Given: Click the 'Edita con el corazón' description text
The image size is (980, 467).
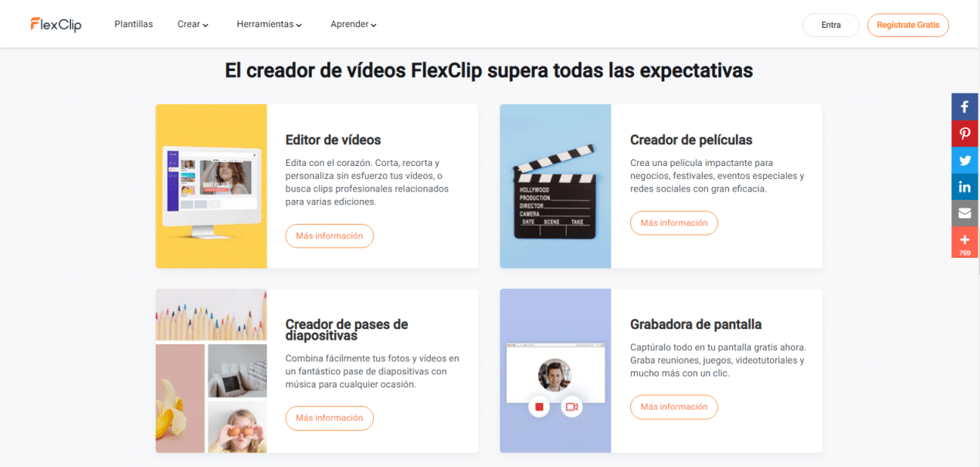Looking at the screenshot, I should coord(367,182).
